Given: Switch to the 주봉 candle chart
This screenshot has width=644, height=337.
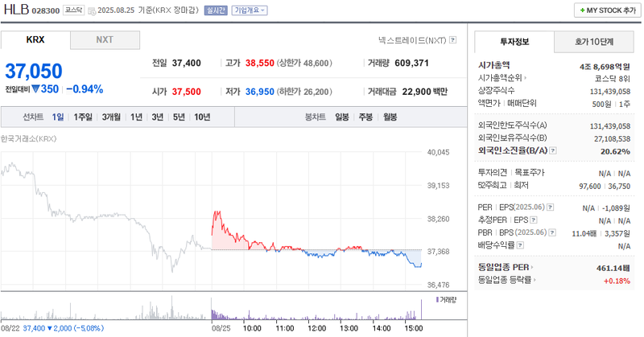Looking at the screenshot, I should point(365,117).
